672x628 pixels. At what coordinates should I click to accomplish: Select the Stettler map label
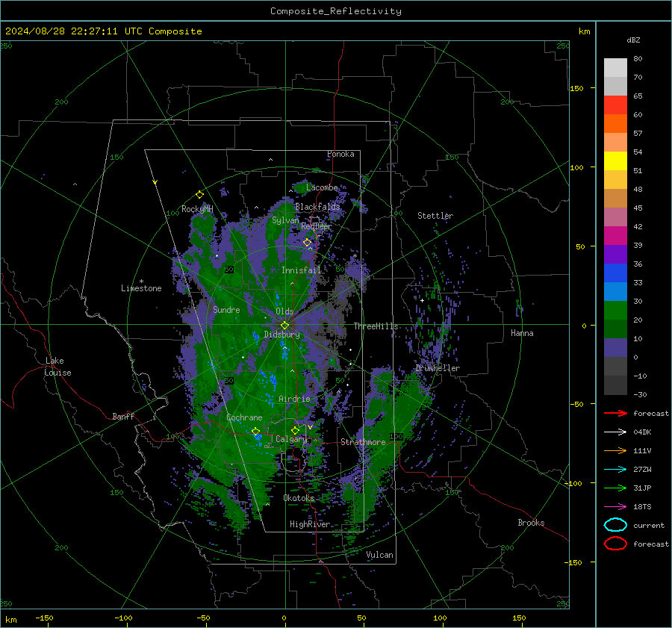pyautogui.click(x=435, y=216)
